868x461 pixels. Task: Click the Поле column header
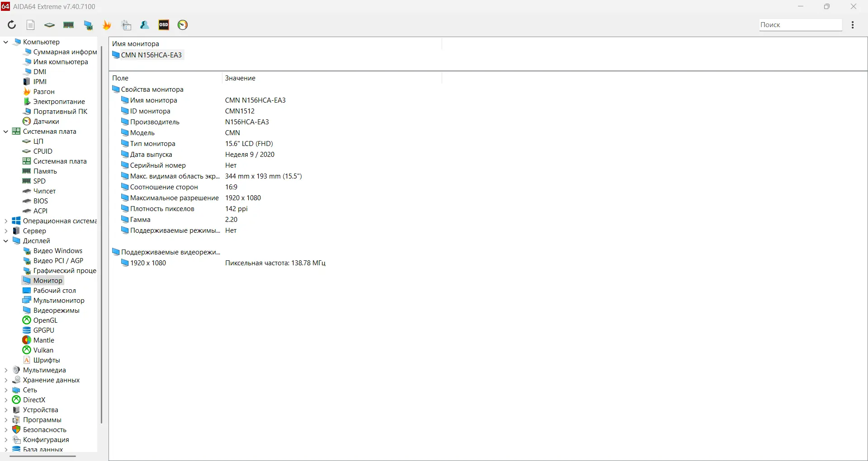point(165,78)
